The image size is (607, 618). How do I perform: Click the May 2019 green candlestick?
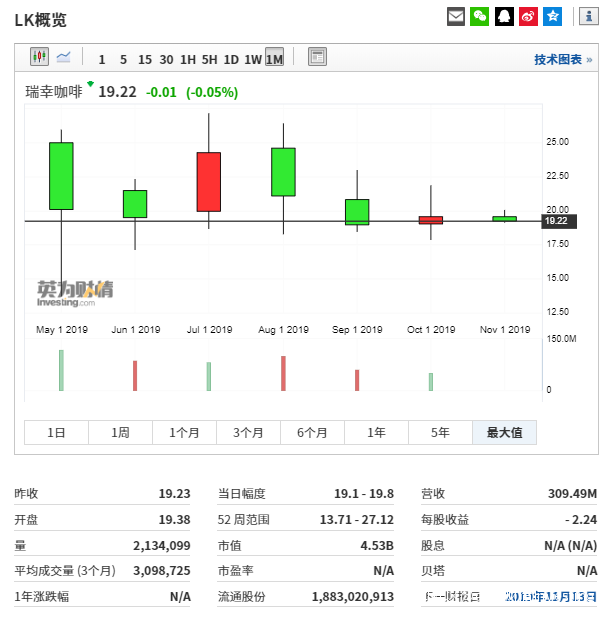tap(61, 176)
